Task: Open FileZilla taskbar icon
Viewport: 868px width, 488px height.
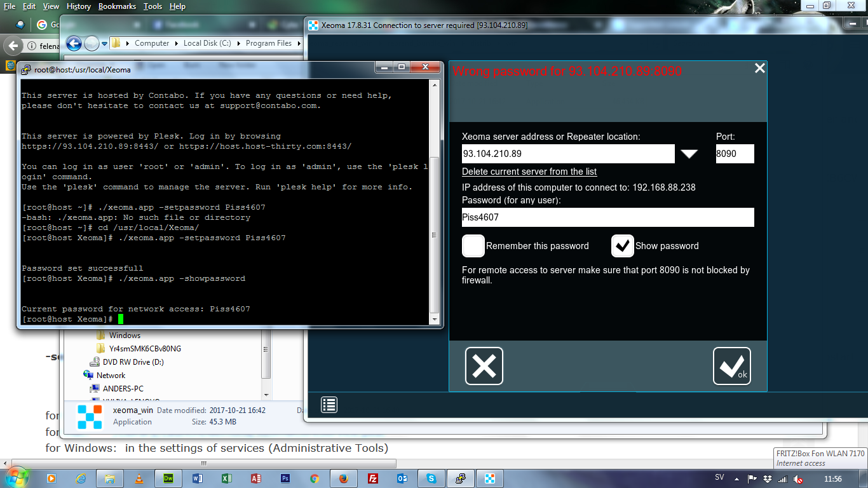Action: (x=374, y=478)
